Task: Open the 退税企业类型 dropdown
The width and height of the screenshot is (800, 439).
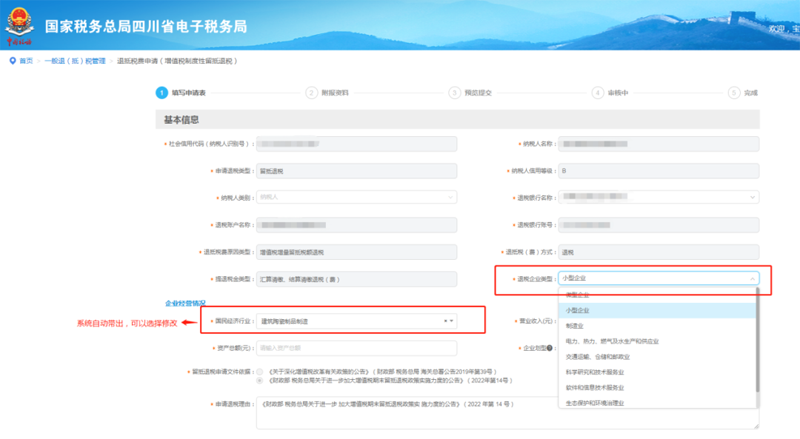Action: [659, 278]
